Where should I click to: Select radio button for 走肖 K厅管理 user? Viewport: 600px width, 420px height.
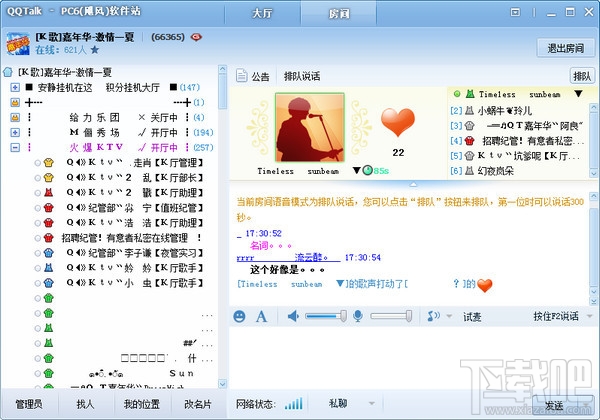[38, 163]
